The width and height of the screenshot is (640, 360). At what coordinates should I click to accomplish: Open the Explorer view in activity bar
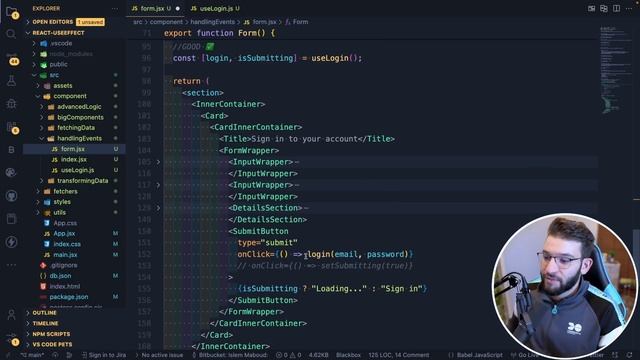pyautogui.click(x=11, y=11)
